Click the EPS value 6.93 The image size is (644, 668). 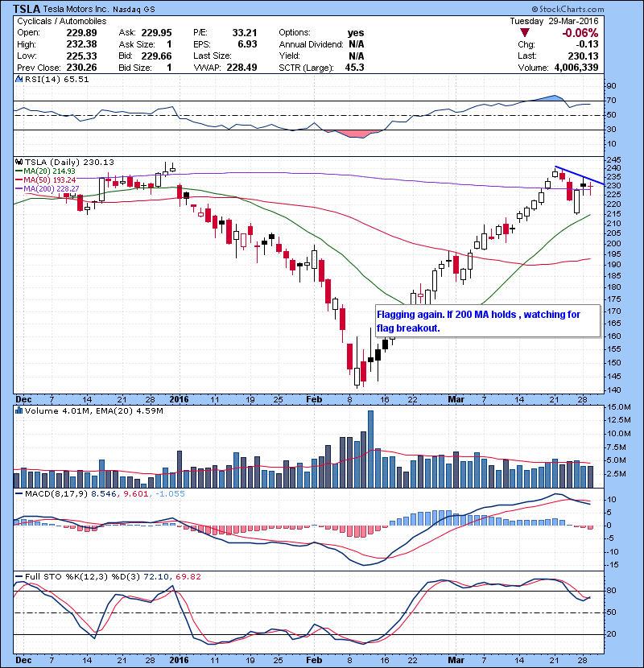click(x=247, y=44)
